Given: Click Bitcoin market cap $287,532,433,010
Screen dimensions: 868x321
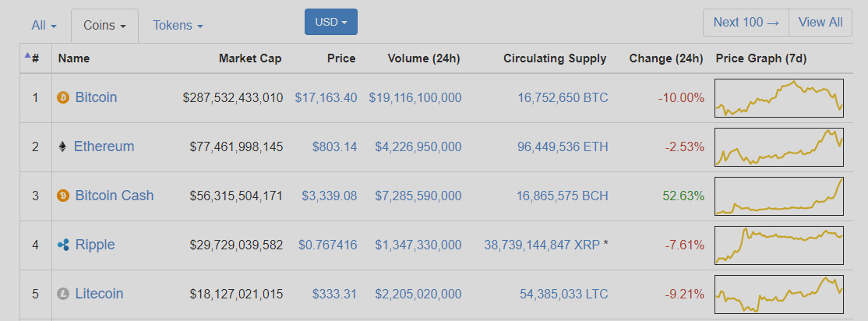Looking at the screenshot, I should (232, 98).
